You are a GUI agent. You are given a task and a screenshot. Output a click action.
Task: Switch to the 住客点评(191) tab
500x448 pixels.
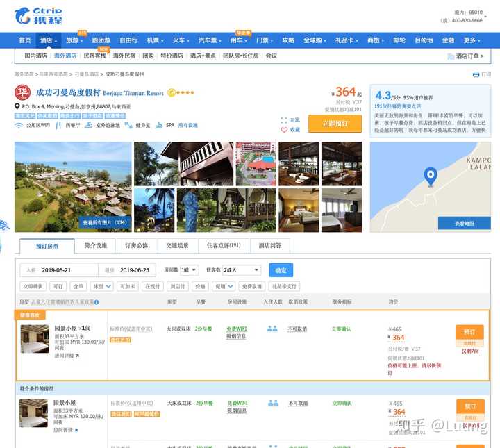pos(224,245)
